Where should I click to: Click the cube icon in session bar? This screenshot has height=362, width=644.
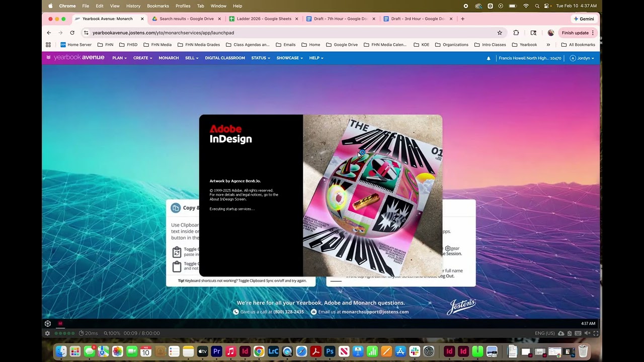pos(48,323)
